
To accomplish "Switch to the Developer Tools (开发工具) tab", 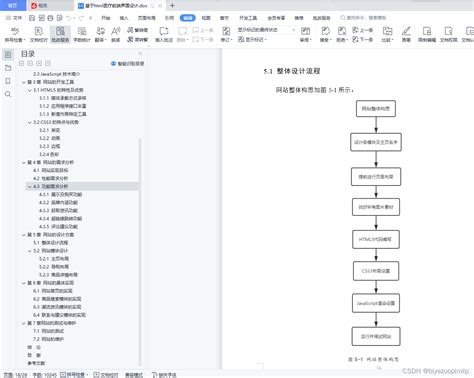I will pyautogui.click(x=248, y=18).
